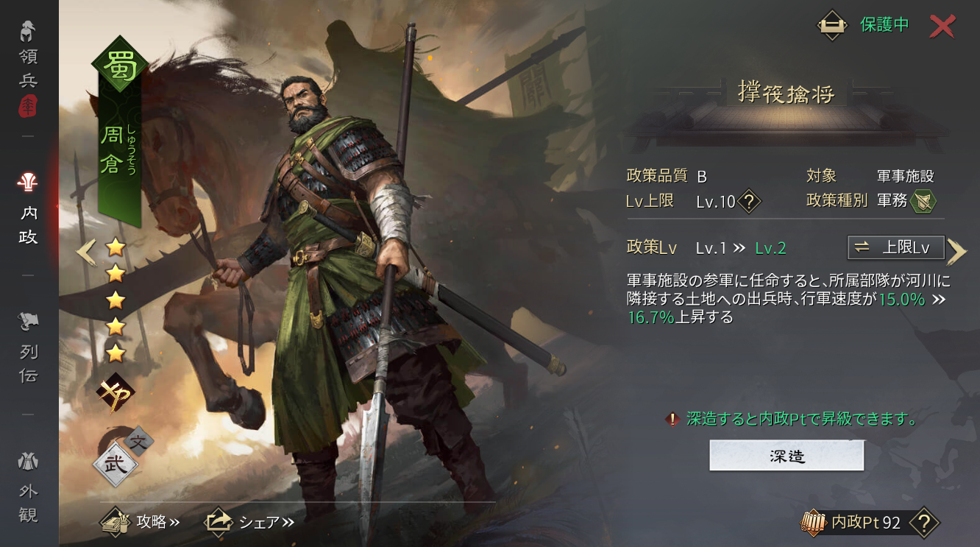The width and height of the screenshot is (980, 547).
Task: Click the 軍務 policy type icon
Action: (x=923, y=200)
